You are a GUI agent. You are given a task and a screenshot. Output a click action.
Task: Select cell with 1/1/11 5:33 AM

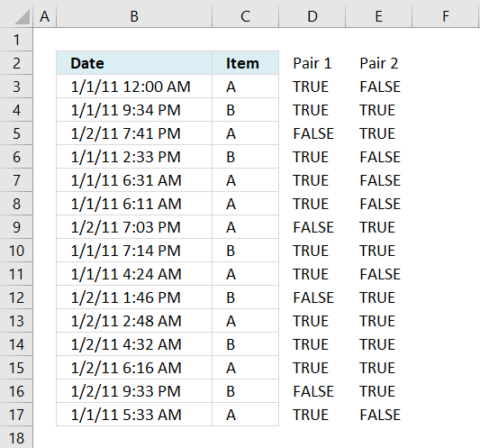[134, 415]
